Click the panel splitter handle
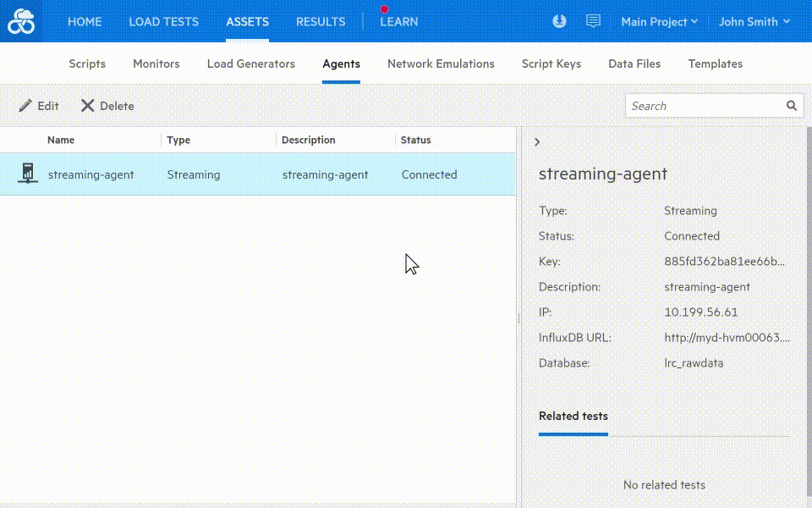812x508 pixels. click(x=518, y=318)
